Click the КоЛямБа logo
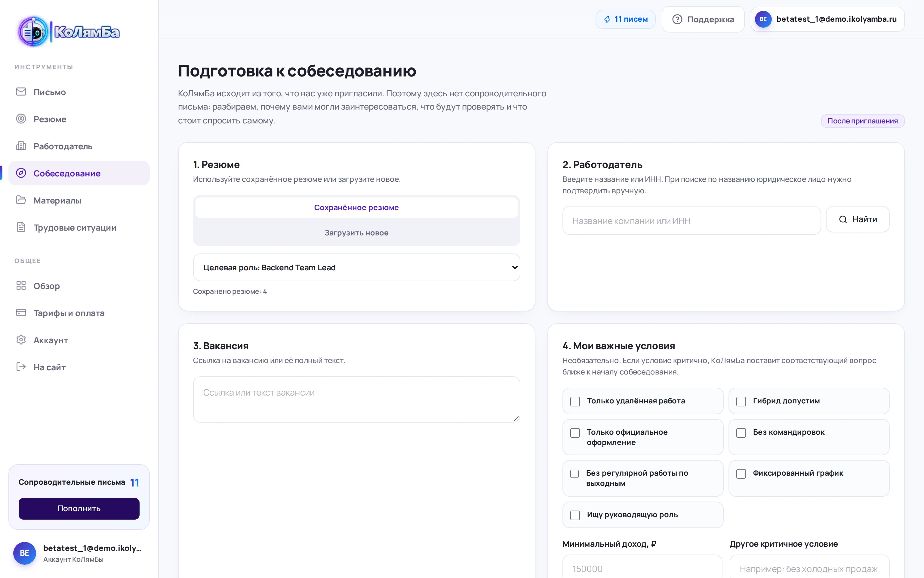 click(69, 32)
